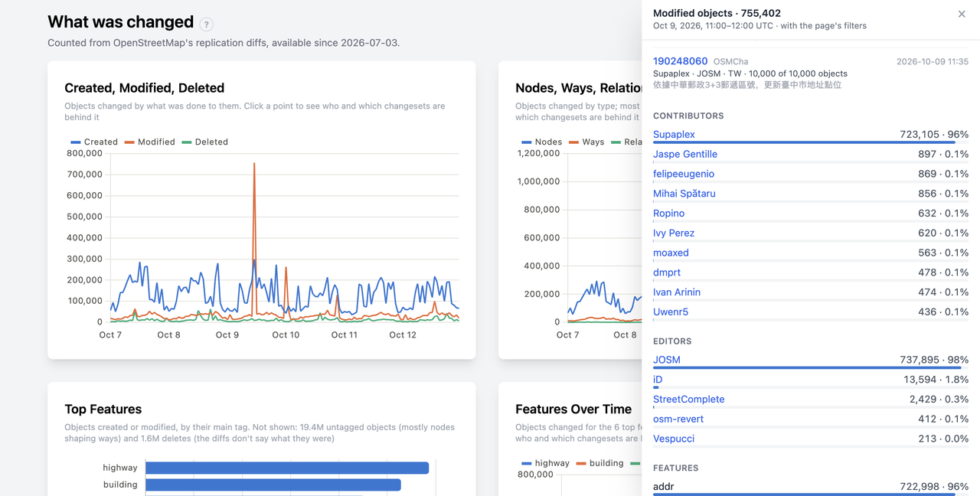
Task: Click the highway bar in Top Features
Action: [287, 468]
